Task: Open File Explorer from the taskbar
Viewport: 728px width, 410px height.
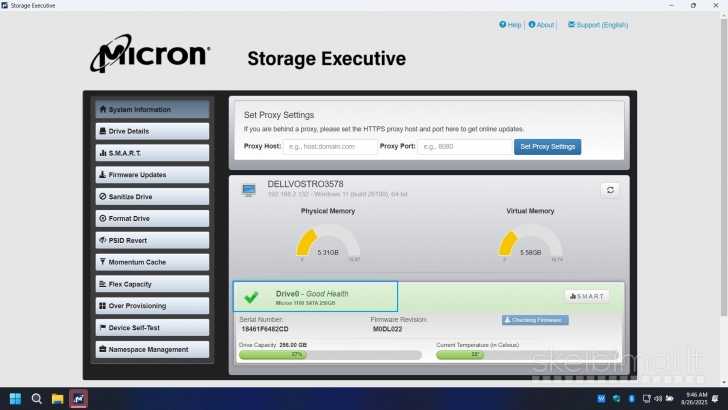Action: point(58,399)
